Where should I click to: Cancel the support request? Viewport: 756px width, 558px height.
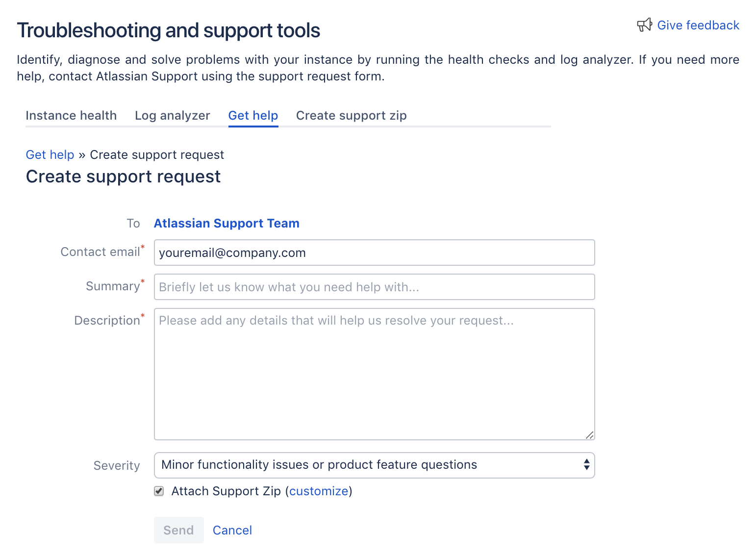coord(232,530)
